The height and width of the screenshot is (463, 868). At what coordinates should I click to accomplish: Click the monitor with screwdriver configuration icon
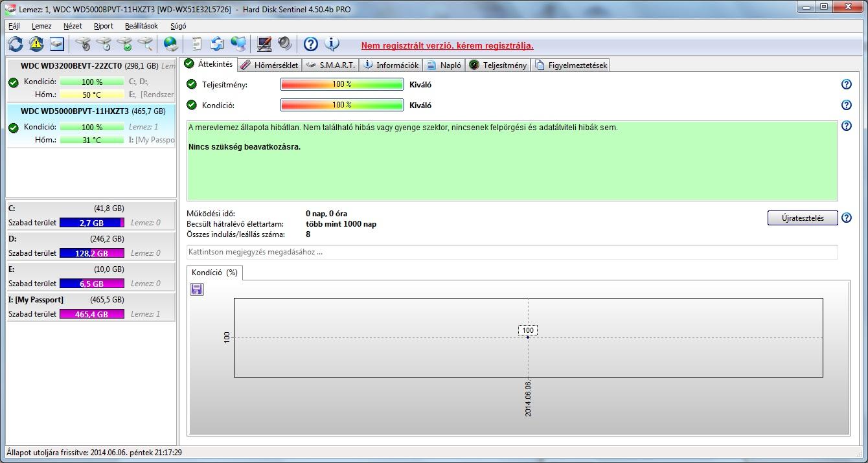click(x=264, y=43)
